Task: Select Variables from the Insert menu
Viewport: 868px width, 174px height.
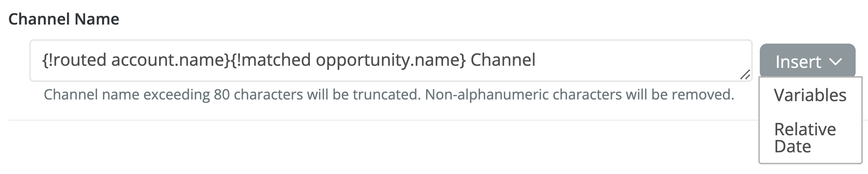Action: 810,95
